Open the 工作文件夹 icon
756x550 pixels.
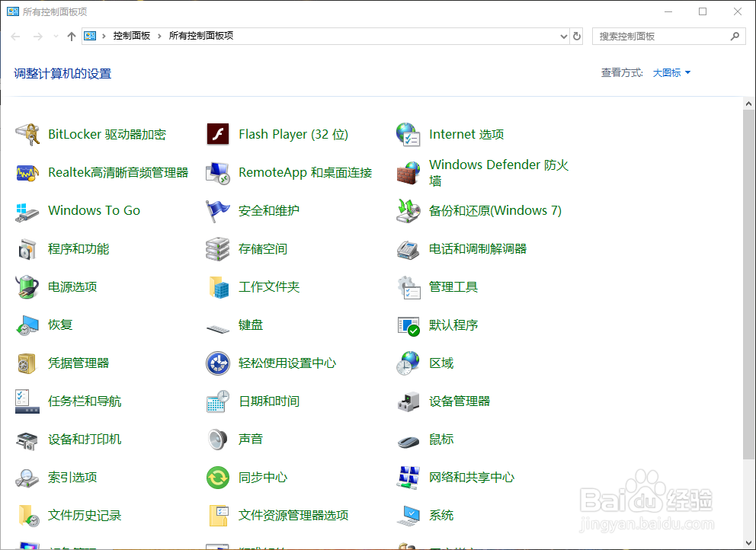tap(218, 287)
